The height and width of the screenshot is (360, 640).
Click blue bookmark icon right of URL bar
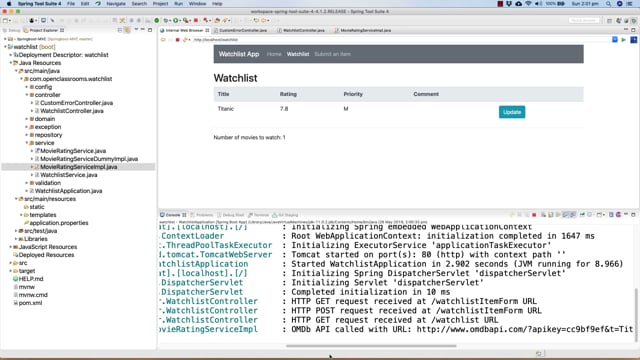click(x=615, y=40)
